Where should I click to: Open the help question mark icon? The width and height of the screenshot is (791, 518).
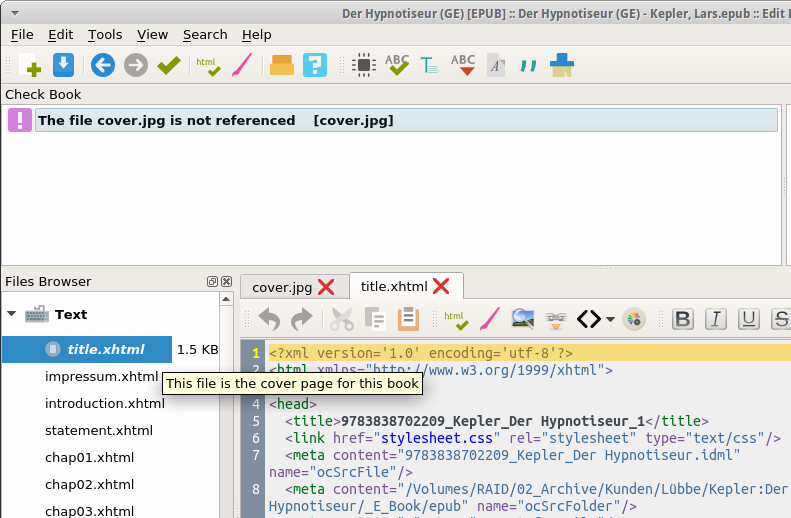[x=315, y=66]
